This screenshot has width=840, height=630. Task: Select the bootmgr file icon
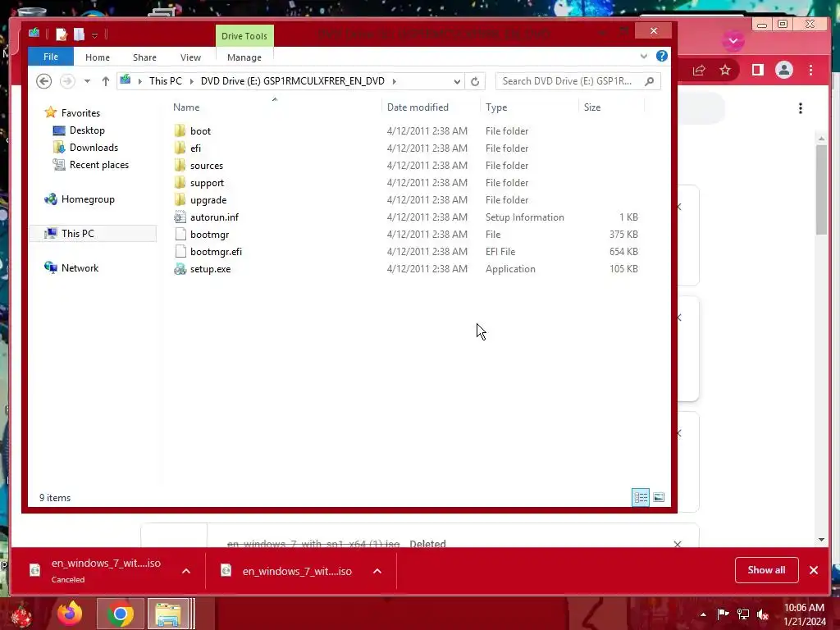[x=180, y=234]
